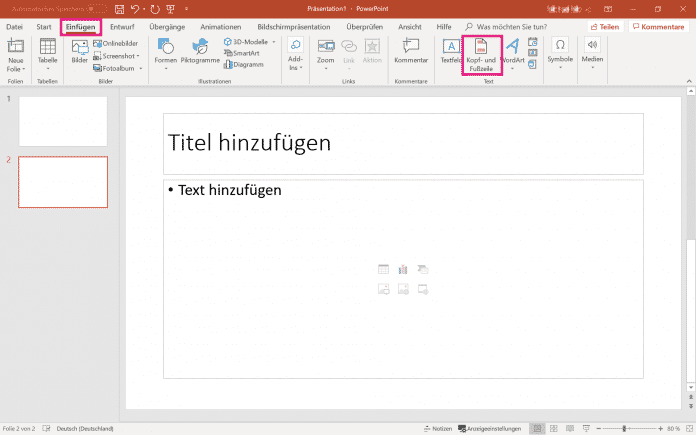Click the Onlinebilder icon
The image size is (696, 435).
97,43
